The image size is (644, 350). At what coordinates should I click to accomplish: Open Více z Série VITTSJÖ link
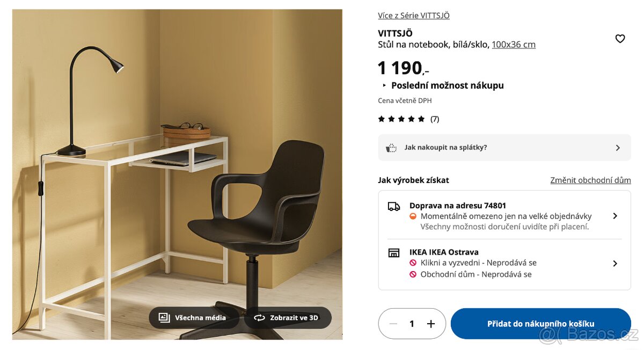414,16
